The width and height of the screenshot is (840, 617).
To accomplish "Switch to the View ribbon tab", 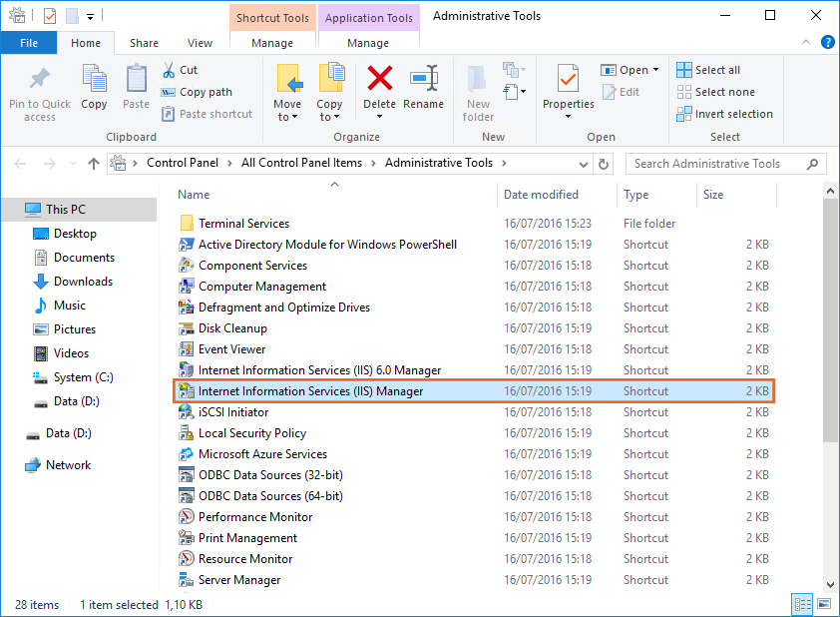I will tap(200, 43).
